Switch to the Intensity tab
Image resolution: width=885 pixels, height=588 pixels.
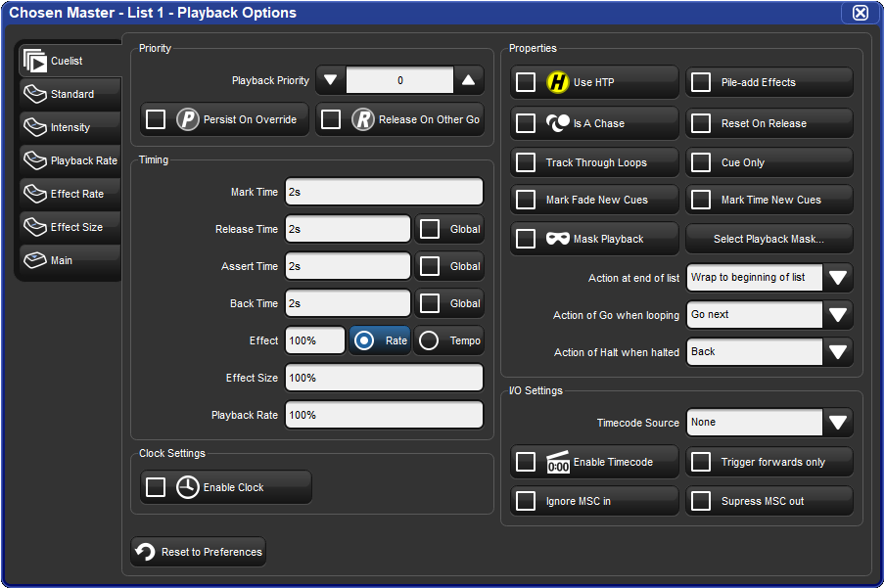pos(70,127)
